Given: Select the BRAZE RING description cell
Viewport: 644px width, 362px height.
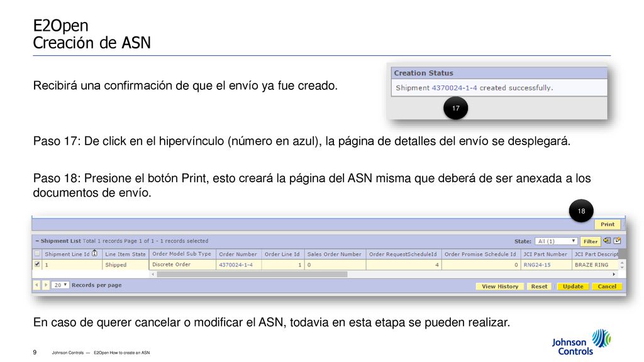Looking at the screenshot, I should click(595, 265).
